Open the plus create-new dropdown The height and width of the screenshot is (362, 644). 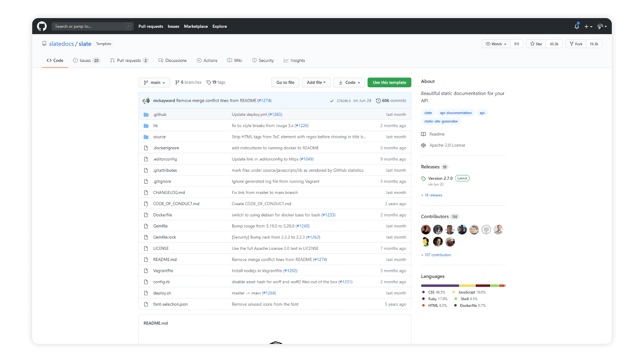[x=588, y=27]
